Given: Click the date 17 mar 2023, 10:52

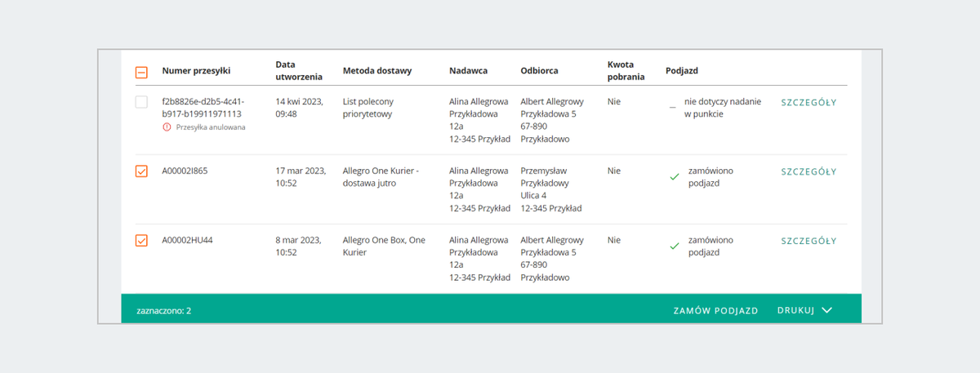Looking at the screenshot, I should [x=301, y=177].
